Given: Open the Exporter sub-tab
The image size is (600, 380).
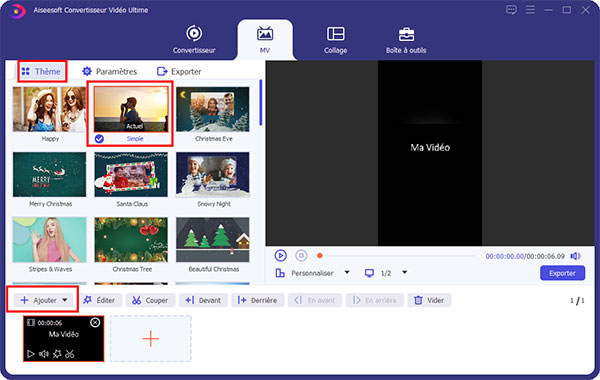Looking at the screenshot, I should [179, 71].
